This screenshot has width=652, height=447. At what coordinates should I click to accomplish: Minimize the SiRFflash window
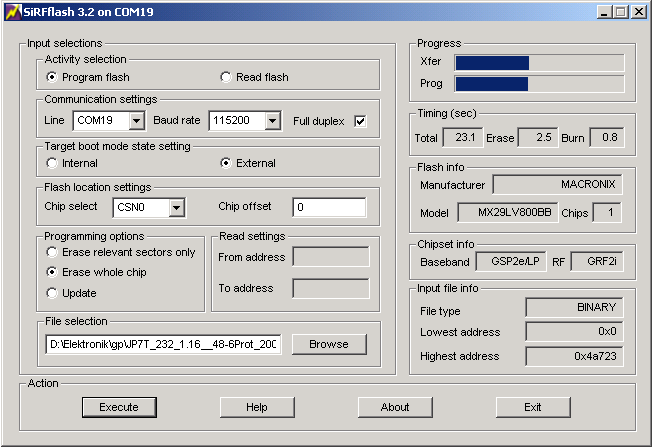[x=605, y=12]
